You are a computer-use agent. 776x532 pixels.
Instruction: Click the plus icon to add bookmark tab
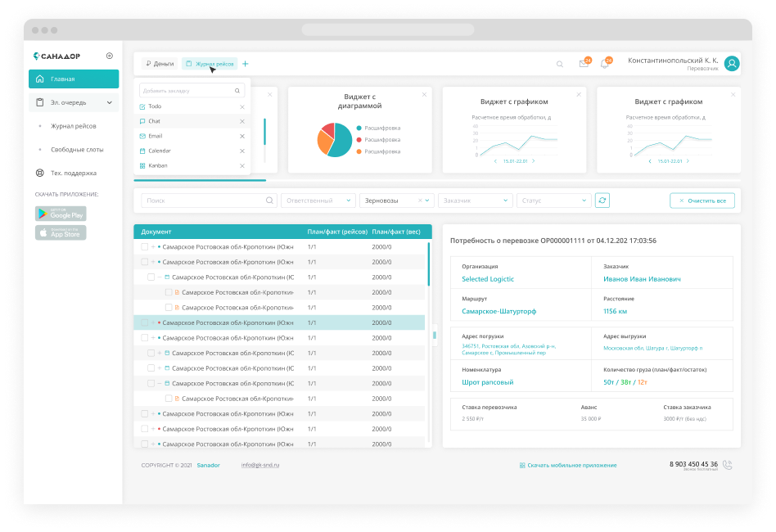[x=246, y=64]
